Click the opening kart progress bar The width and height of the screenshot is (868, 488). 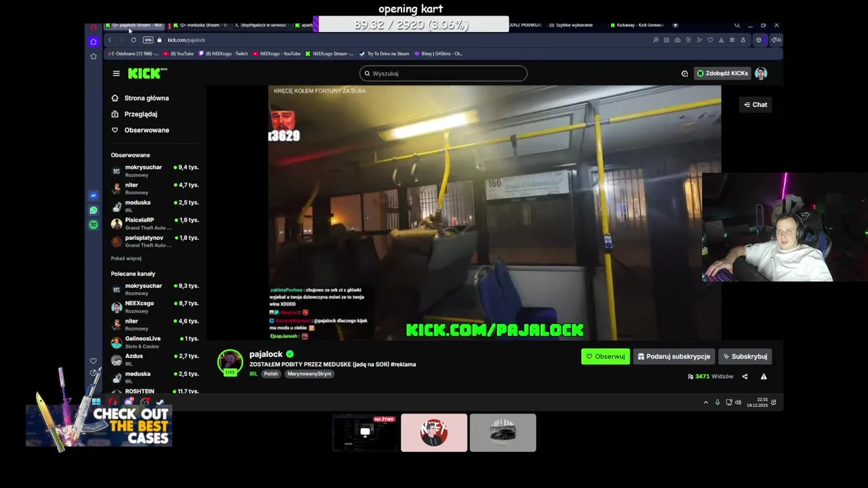pyautogui.click(x=411, y=24)
